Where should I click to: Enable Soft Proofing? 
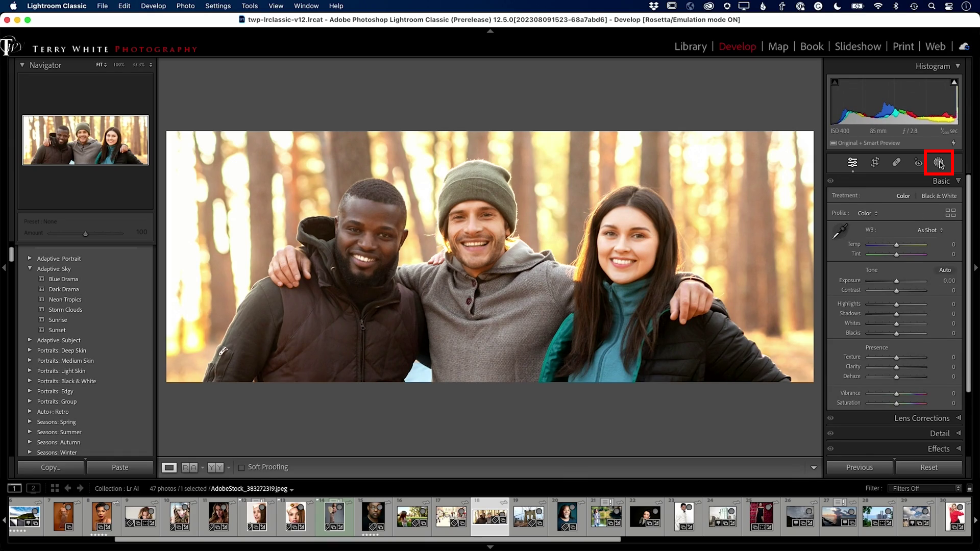(241, 467)
